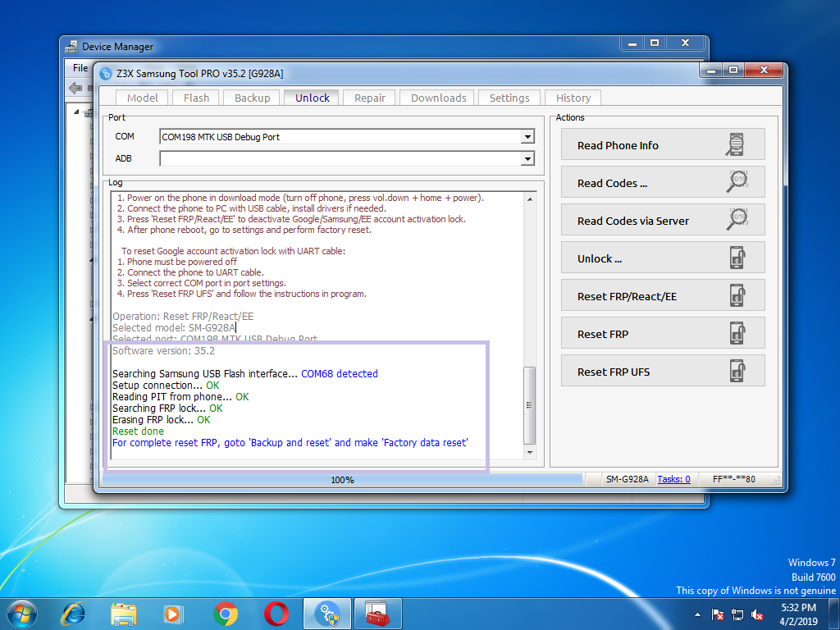Switch to the Model tab

click(x=143, y=98)
